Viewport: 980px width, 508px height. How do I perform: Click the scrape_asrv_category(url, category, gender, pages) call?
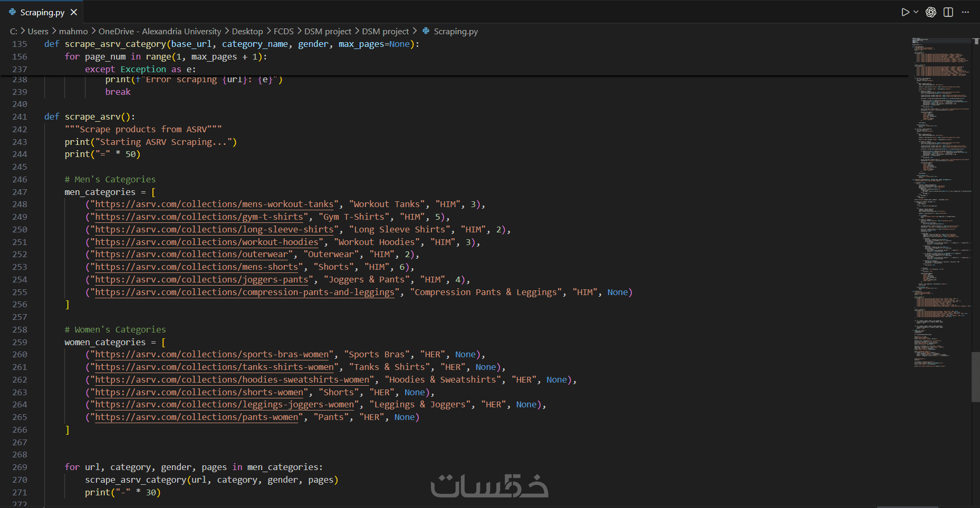[212, 480]
